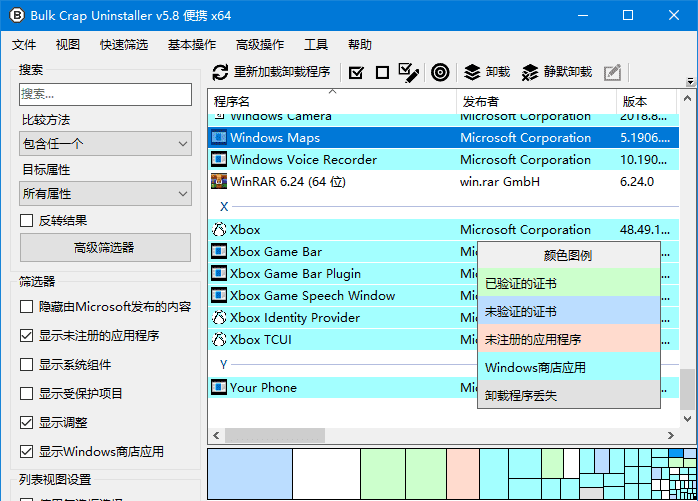Click in the 搜索 input field
This screenshot has height=501, width=698.
(106, 94)
